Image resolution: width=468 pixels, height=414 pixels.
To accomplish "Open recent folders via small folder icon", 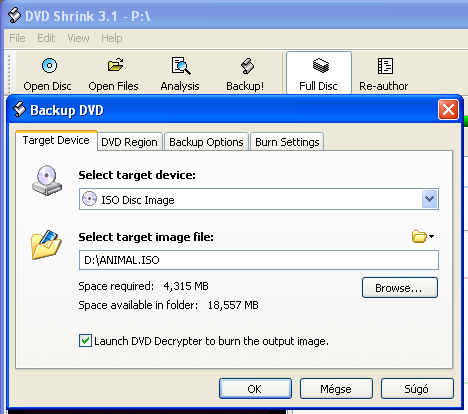I will pos(423,237).
